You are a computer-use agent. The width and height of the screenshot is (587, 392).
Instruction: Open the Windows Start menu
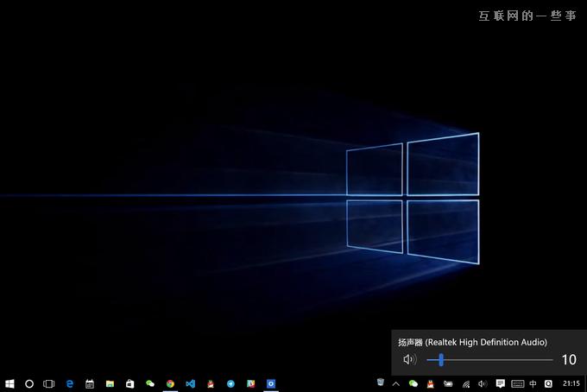tap(9, 383)
